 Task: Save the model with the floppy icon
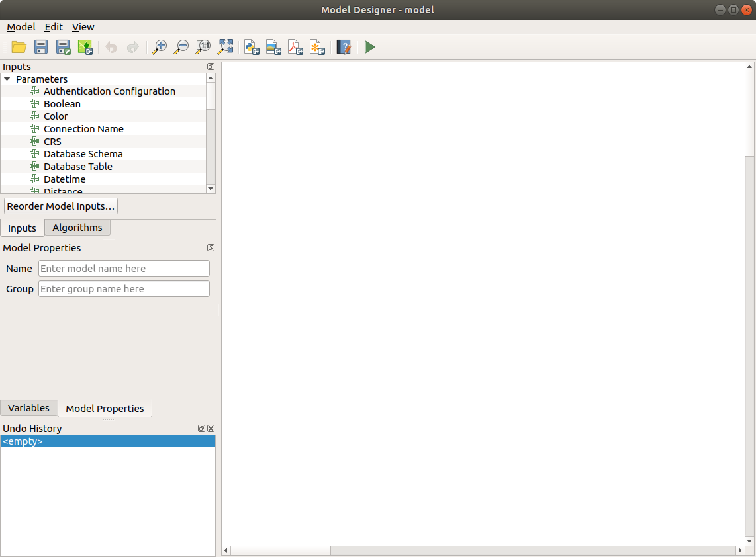coord(41,47)
